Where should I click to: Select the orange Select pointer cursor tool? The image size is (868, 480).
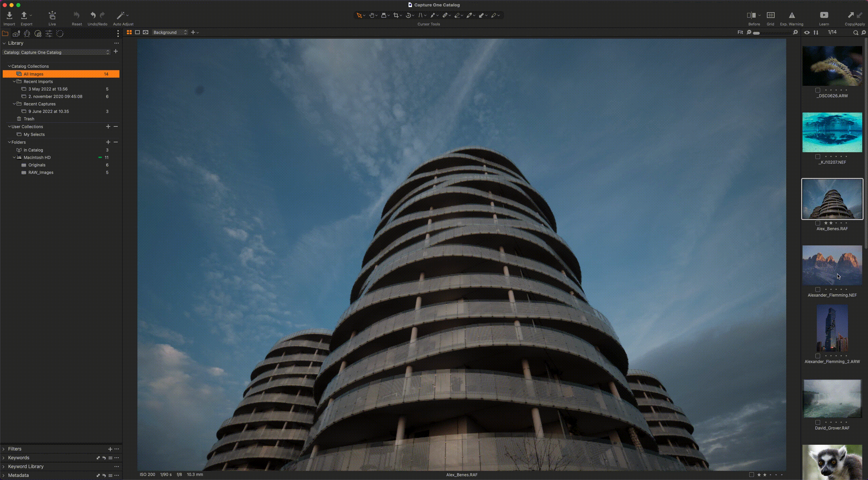(x=359, y=15)
